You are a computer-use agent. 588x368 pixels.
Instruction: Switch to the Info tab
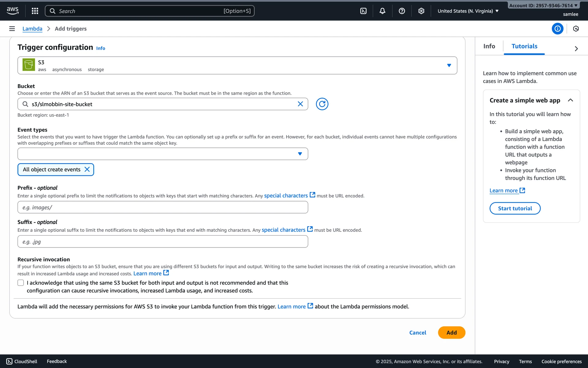tap(489, 46)
